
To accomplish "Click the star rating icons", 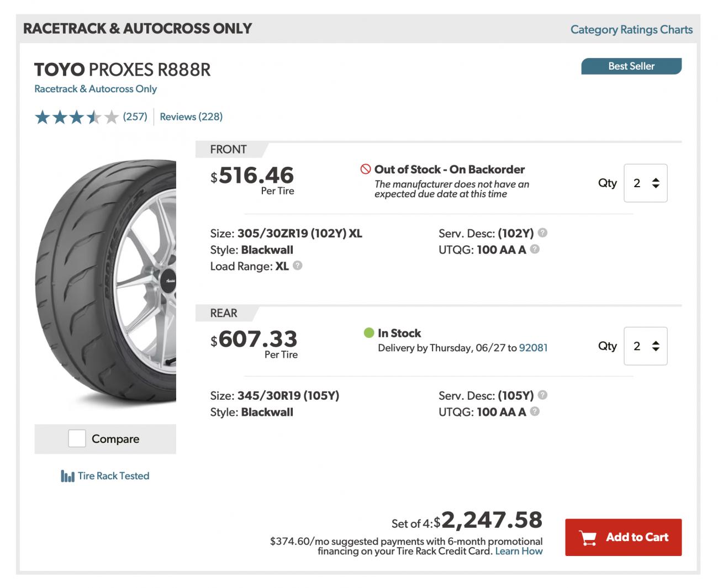I will [76, 117].
